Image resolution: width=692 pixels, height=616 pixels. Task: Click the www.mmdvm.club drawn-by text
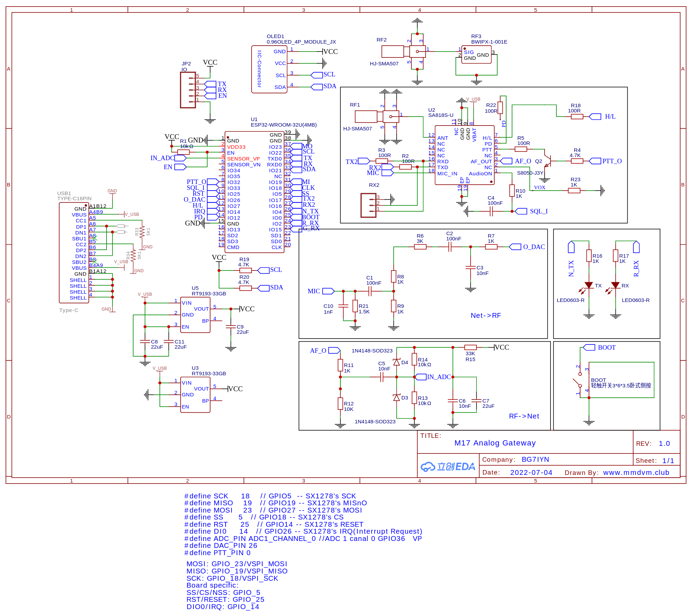tap(636, 472)
